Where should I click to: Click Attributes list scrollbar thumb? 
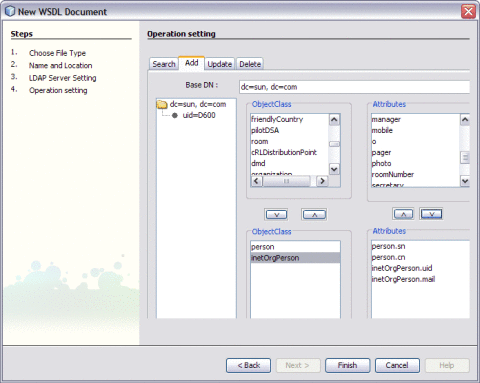465,157
